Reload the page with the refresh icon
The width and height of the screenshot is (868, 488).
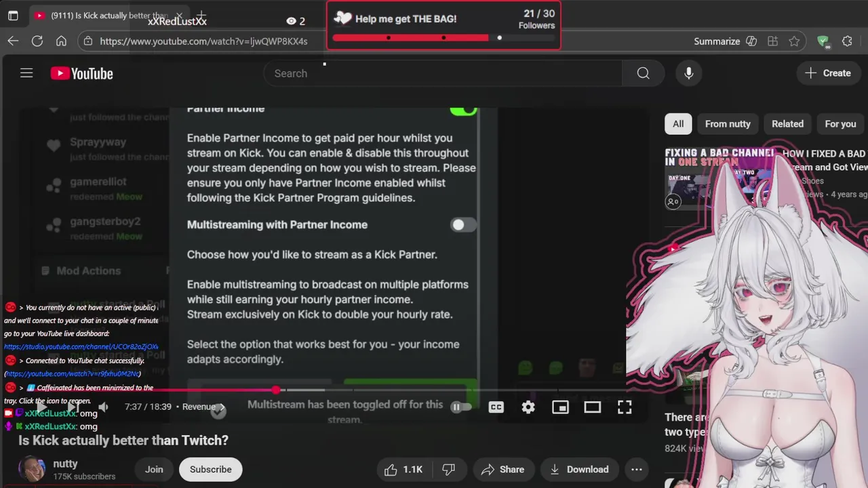[x=37, y=41]
